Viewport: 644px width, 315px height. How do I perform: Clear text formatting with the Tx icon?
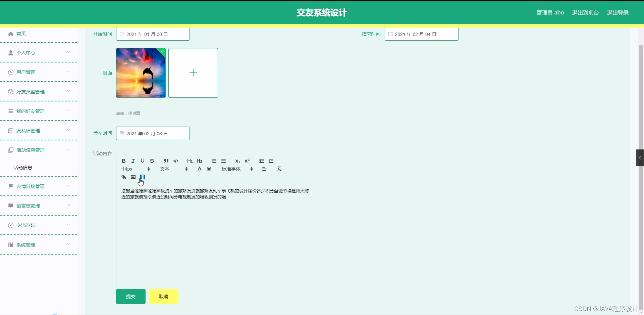point(279,169)
